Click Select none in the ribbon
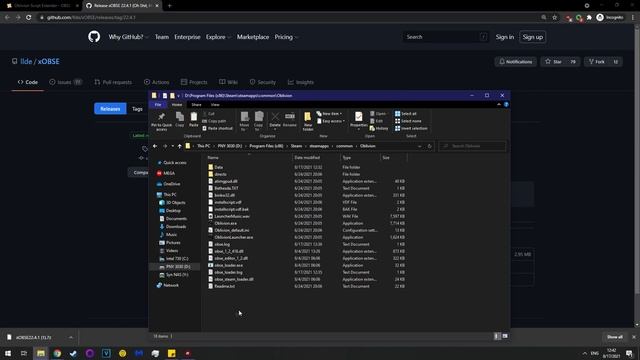The image size is (640, 360). [408, 121]
